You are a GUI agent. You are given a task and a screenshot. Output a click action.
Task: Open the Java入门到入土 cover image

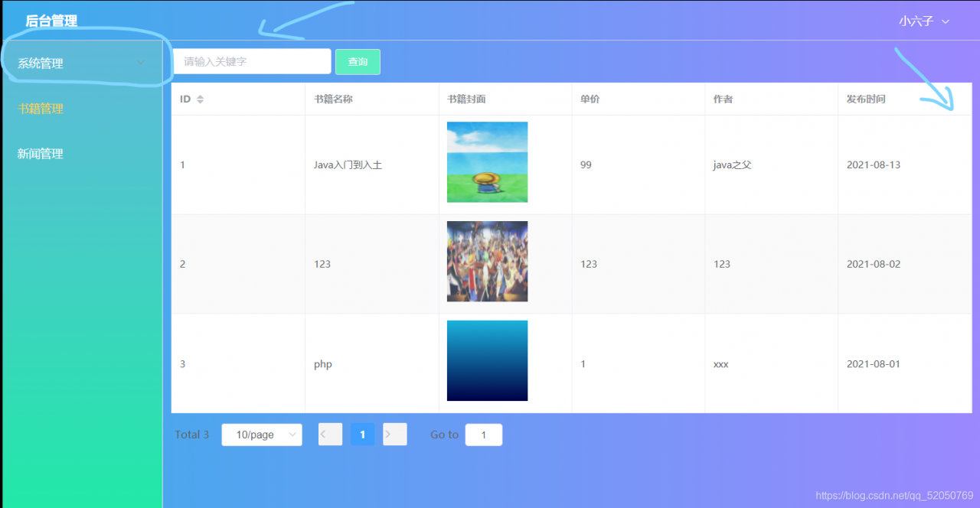pos(487,162)
